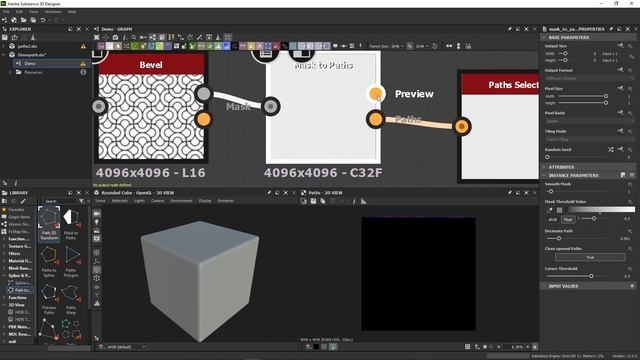Click the fit-to-view icon in graph toolbar
The width and height of the screenshot is (640, 360).
pos(97,37)
